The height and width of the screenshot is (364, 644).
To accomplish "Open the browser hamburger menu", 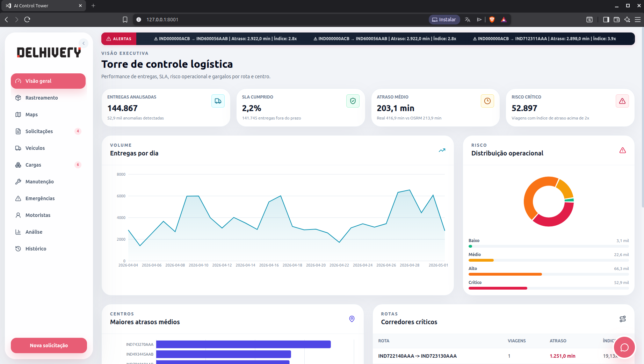I will click(x=638, y=20).
